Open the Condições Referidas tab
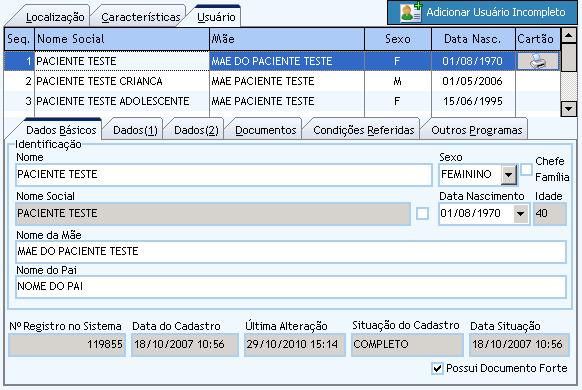582x390 pixels. pos(364,130)
